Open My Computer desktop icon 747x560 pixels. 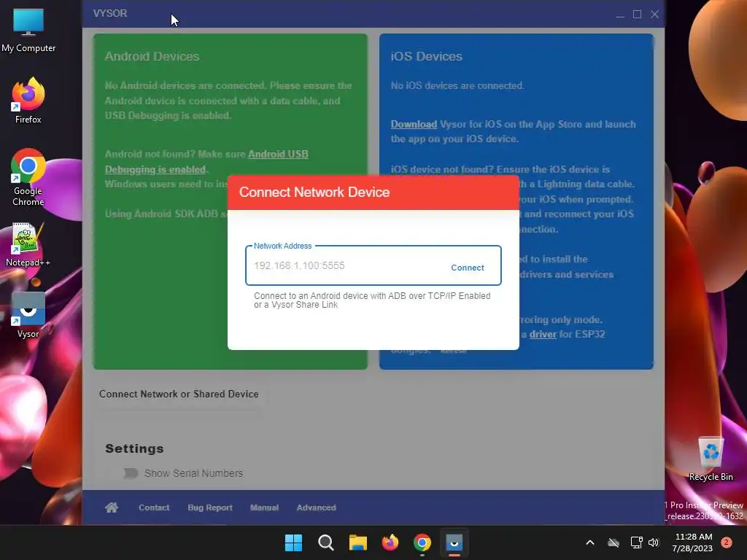click(x=28, y=31)
